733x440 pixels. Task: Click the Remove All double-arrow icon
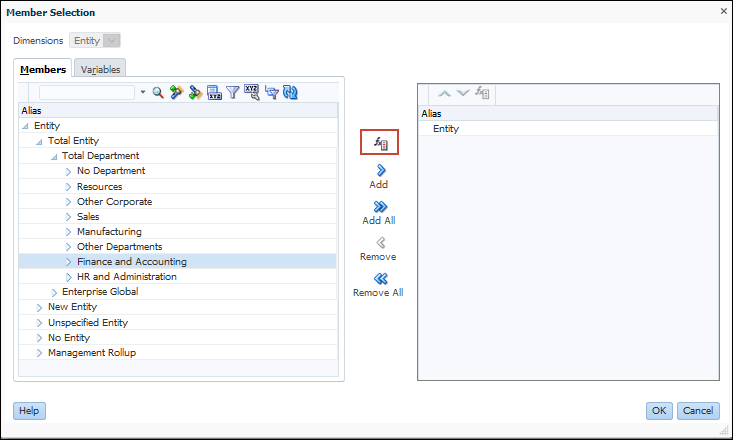click(x=381, y=279)
